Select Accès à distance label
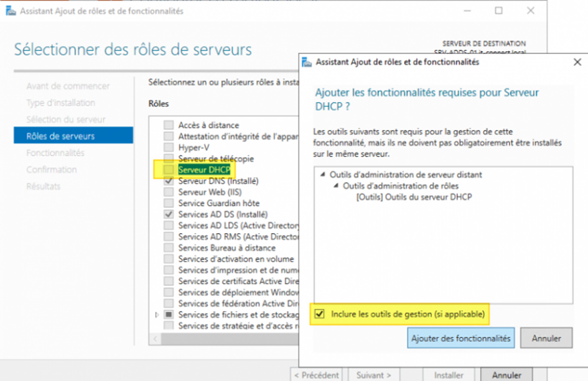This screenshot has height=381, width=588. point(208,125)
